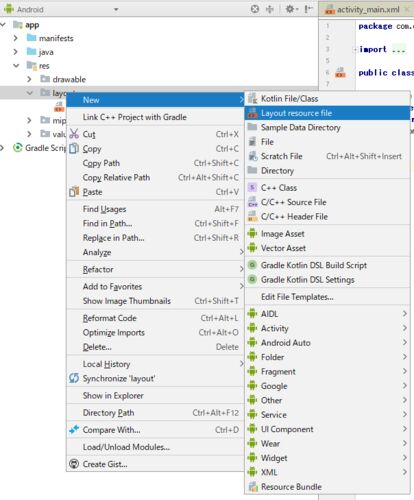
Task: Select the drawable folder row
Action: pos(69,79)
